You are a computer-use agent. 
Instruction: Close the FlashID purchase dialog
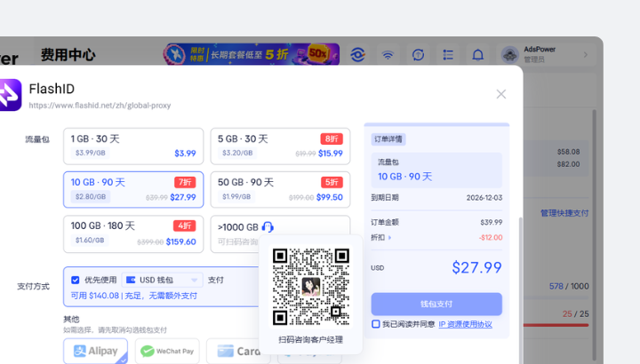[x=500, y=94]
